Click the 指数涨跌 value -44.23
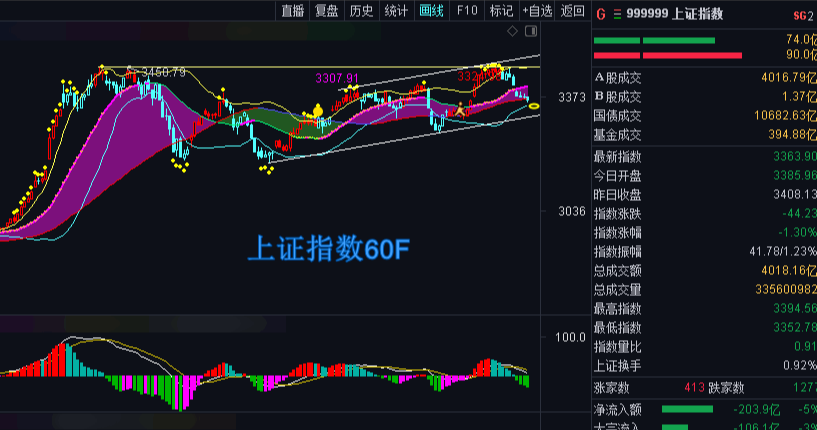The image size is (817, 430). [799, 214]
